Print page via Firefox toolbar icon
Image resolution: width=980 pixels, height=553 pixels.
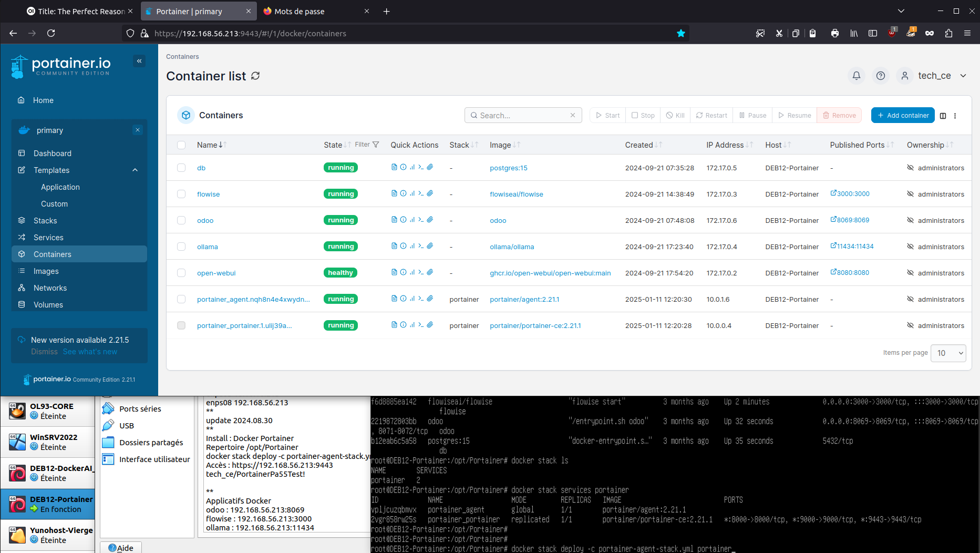[x=835, y=33]
